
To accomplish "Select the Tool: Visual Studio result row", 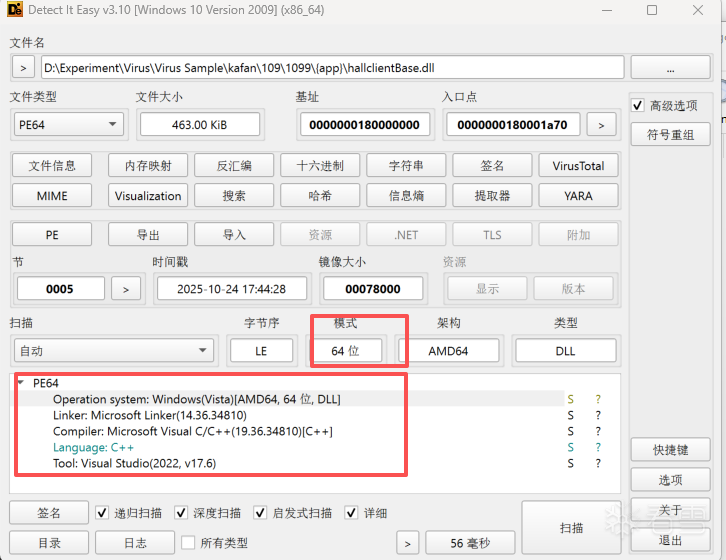I will (134, 464).
